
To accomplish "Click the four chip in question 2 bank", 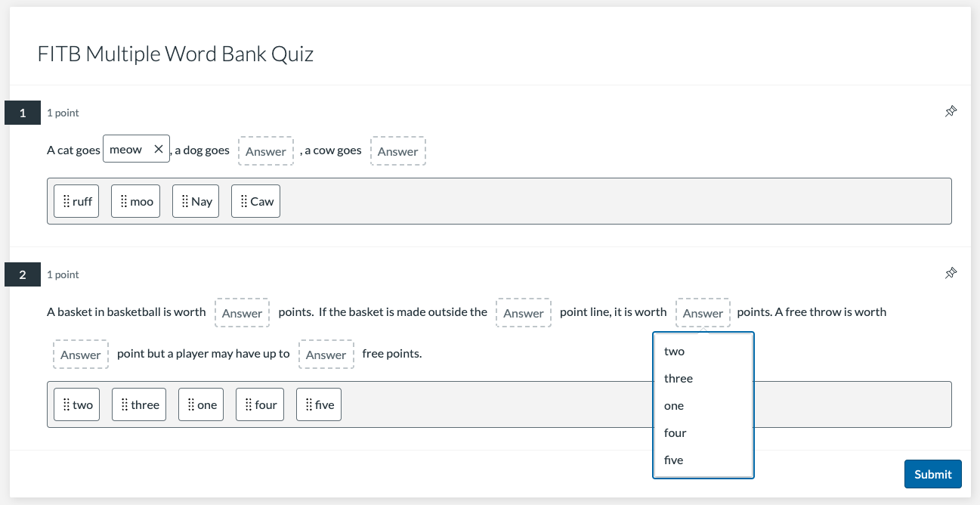I will (x=260, y=404).
